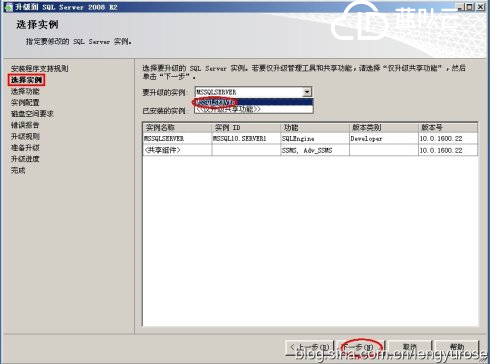The width and height of the screenshot is (490, 364).
Task: Select 升级规则 step in sidebar
Action: coord(25,136)
